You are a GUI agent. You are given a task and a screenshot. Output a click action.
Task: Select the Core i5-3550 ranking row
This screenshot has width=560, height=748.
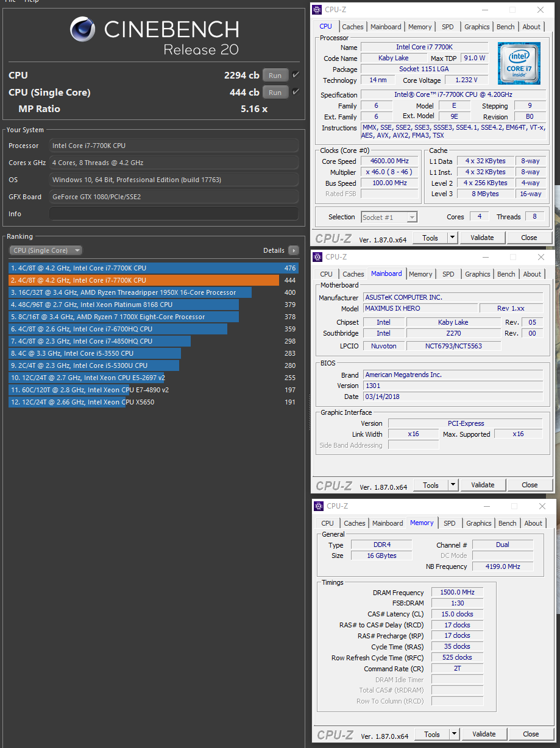pyautogui.click(x=154, y=353)
